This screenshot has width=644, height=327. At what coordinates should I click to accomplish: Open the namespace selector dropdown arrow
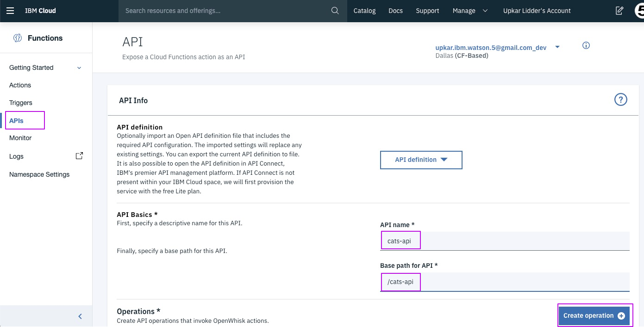[557, 47]
